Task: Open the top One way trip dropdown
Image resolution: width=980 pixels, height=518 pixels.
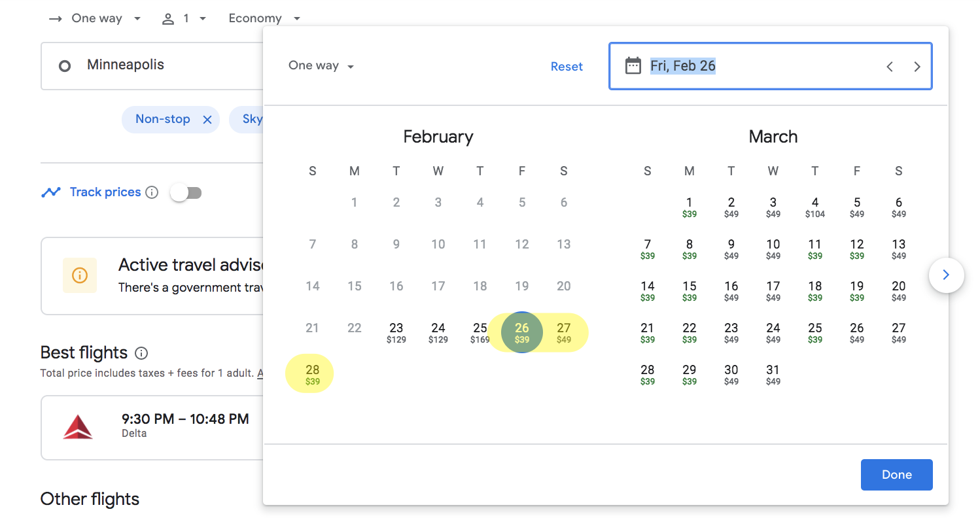Action: tap(96, 18)
